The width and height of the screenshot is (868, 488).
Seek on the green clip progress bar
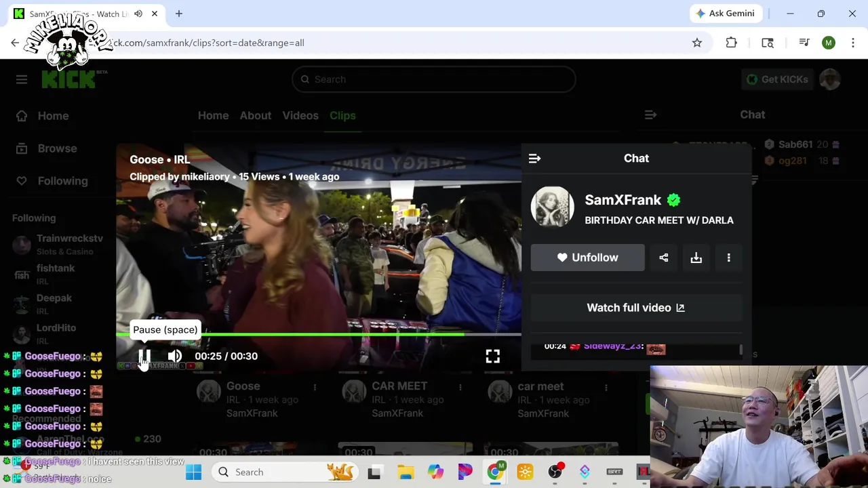point(319,334)
